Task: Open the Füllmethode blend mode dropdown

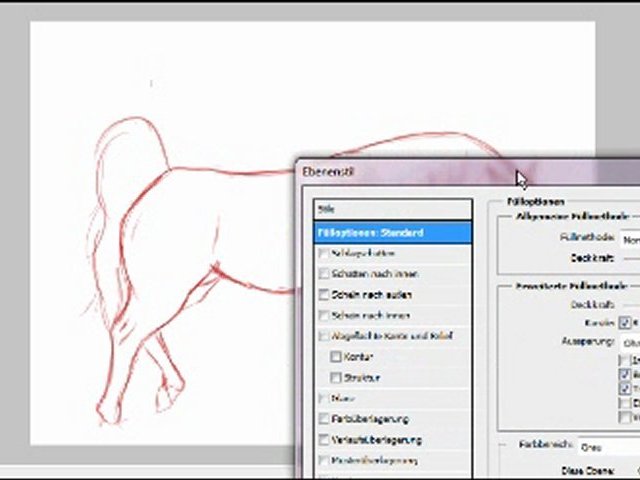Action: coord(630,240)
